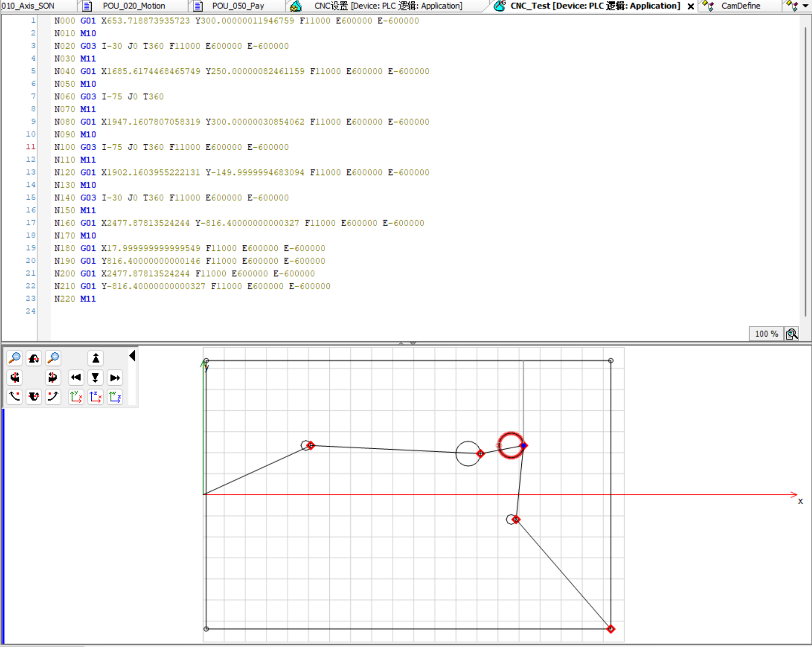This screenshot has width=812, height=647.
Task: Click the N060 G03 I-75 J0 T360 line
Action: [x=109, y=97]
